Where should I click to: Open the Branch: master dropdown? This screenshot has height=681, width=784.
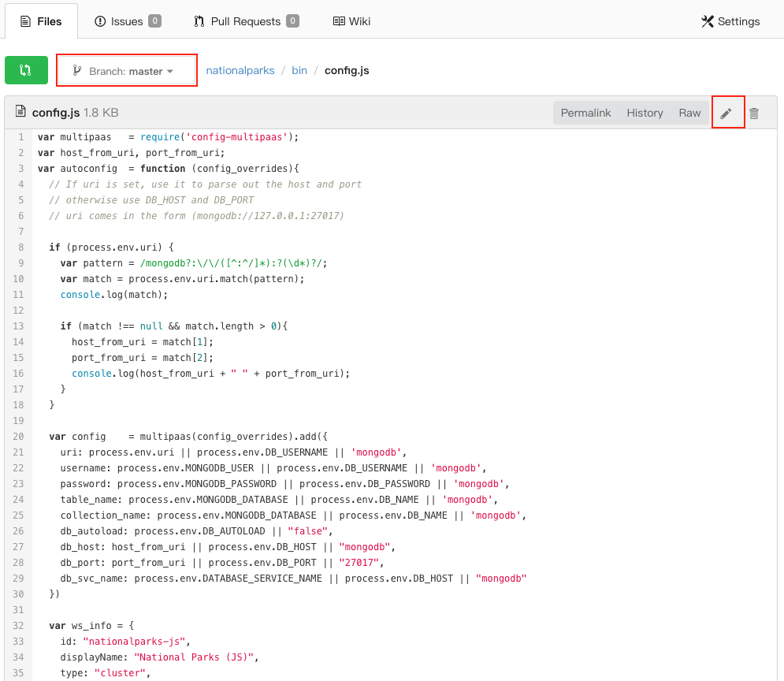click(x=126, y=69)
